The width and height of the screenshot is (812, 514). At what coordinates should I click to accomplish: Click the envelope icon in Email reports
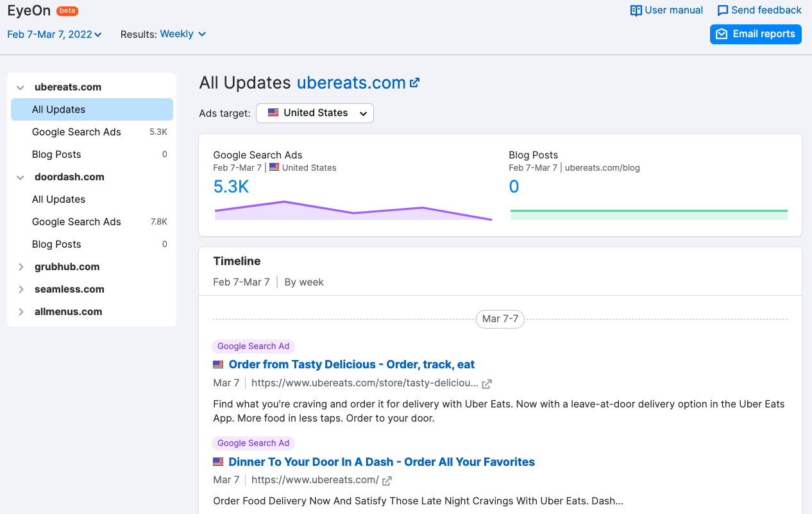pos(722,34)
